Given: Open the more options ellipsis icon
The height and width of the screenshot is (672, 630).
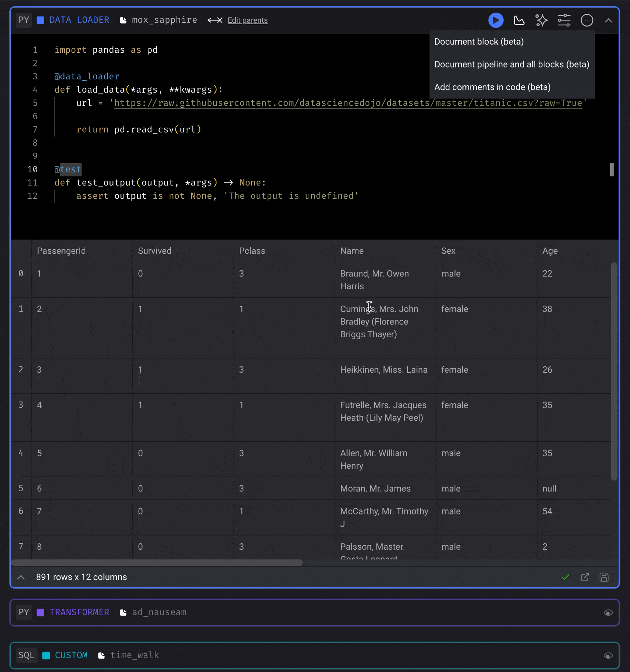Looking at the screenshot, I should pyautogui.click(x=587, y=20).
